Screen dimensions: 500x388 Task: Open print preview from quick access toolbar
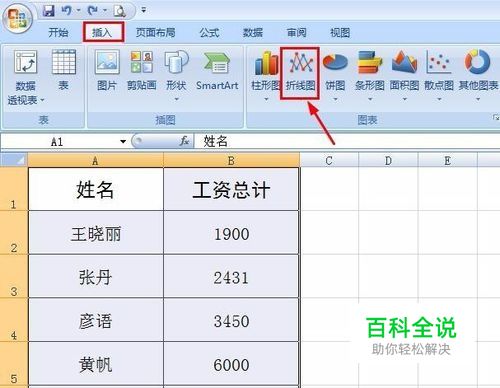(x=119, y=11)
